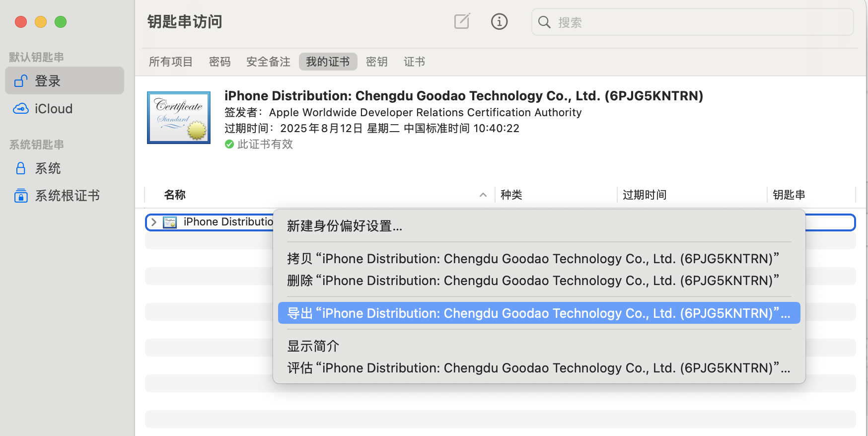The width and height of the screenshot is (868, 436).
Task: Click the 种类 column header
Action: click(511, 195)
